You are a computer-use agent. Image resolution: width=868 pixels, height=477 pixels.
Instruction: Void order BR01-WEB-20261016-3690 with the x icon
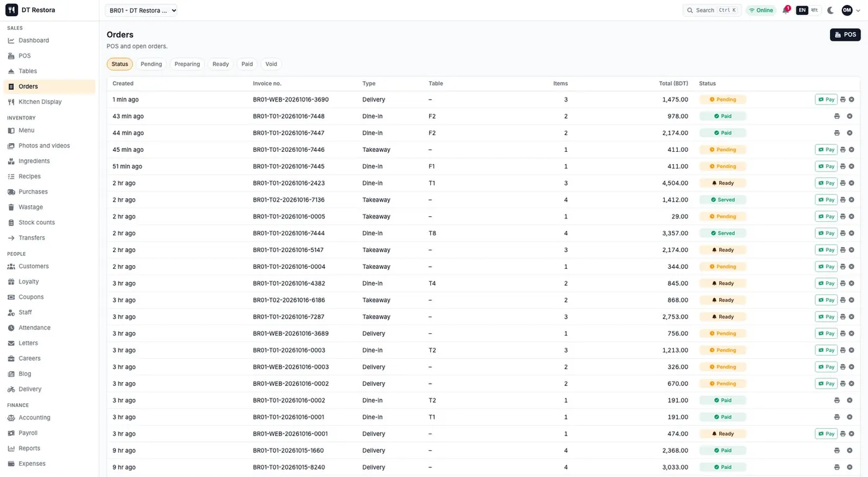click(851, 100)
